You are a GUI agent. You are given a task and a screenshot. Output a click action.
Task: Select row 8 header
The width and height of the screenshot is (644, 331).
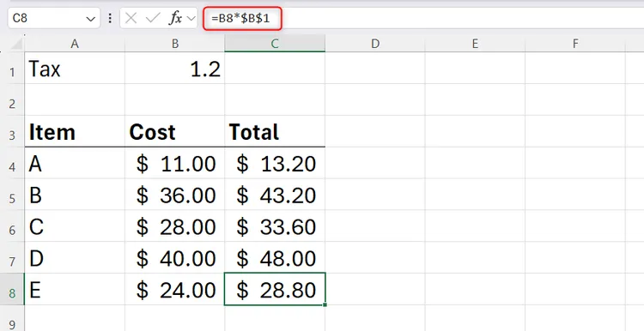pyautogui.click(x=12, y=289)
